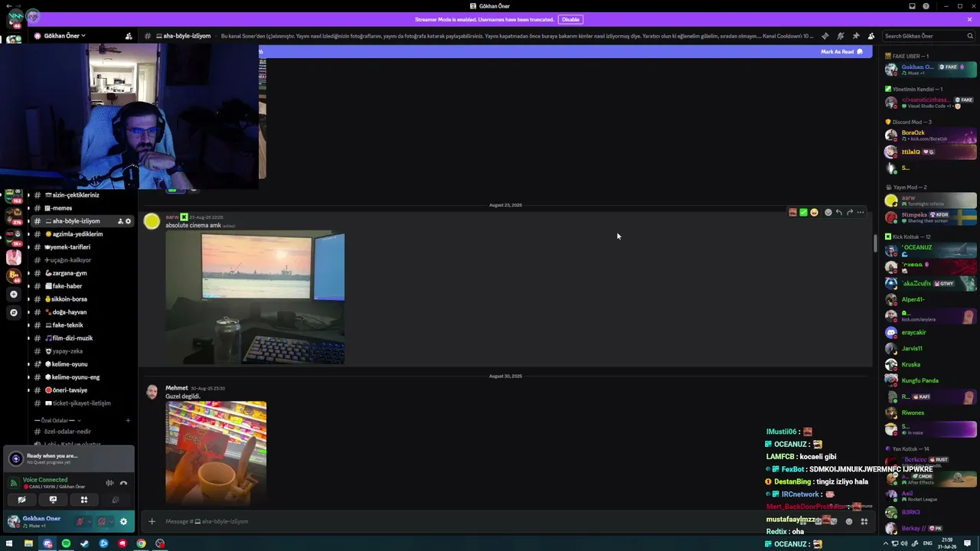Open the BoraOzk member profile
Screen dimensions: 980x551
coord(930,135)
